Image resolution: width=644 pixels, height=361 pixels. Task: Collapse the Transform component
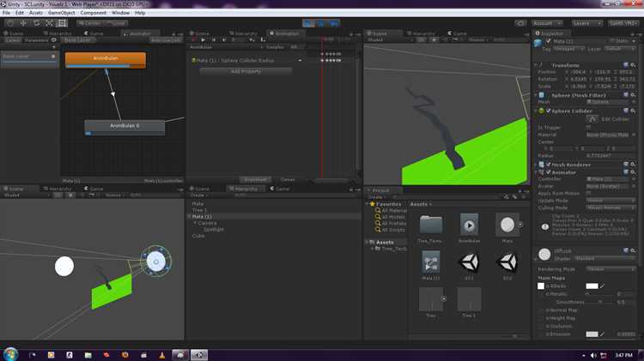(536, 65)
